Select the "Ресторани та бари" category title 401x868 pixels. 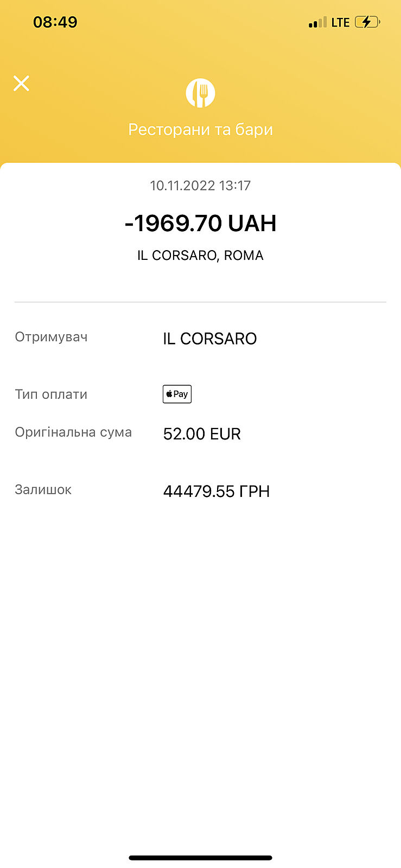(x=200, y=130)
